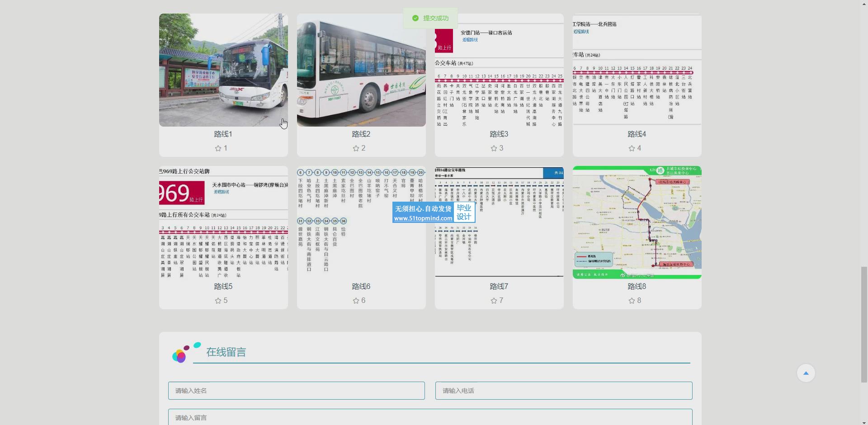Screen dimensions: 868x425
Task: Click into the 请输入留言 message box
Action: click(x=430, y=417)
